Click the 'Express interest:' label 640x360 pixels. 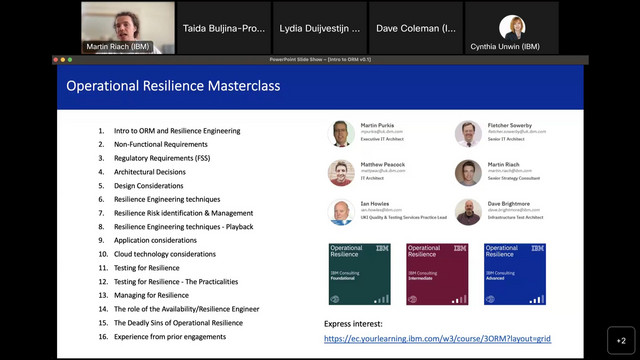tap(353, 324)
